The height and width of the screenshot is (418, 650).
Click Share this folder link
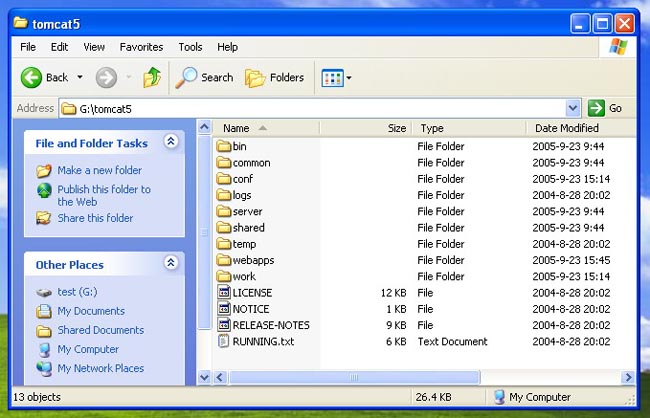(95, 218)
